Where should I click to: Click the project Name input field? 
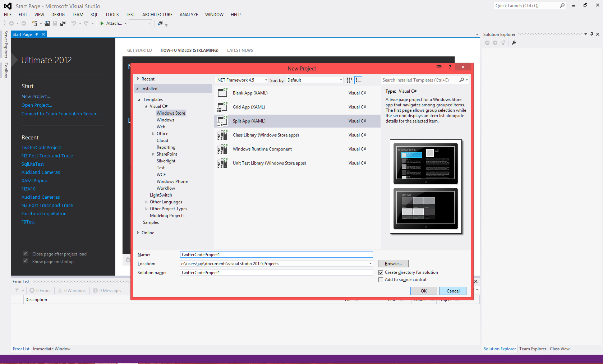276,255
